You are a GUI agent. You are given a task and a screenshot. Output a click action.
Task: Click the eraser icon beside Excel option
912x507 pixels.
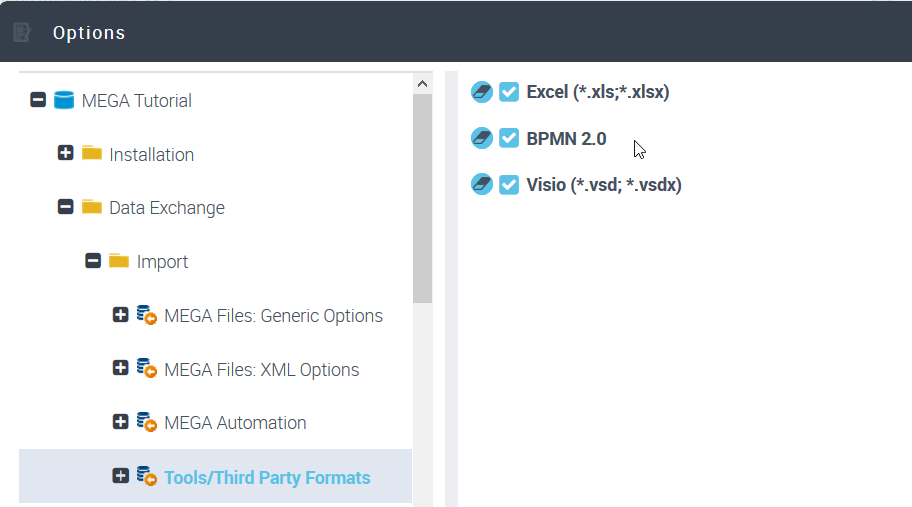(482, 92)
